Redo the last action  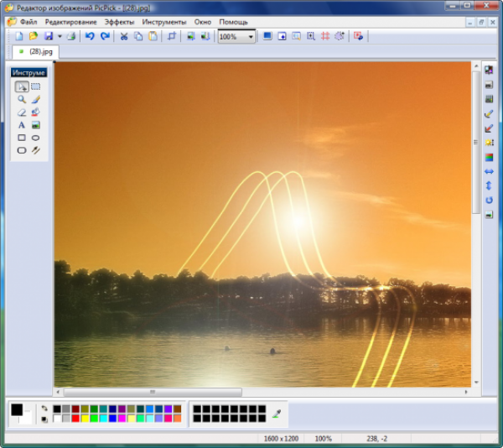(106, 36)
